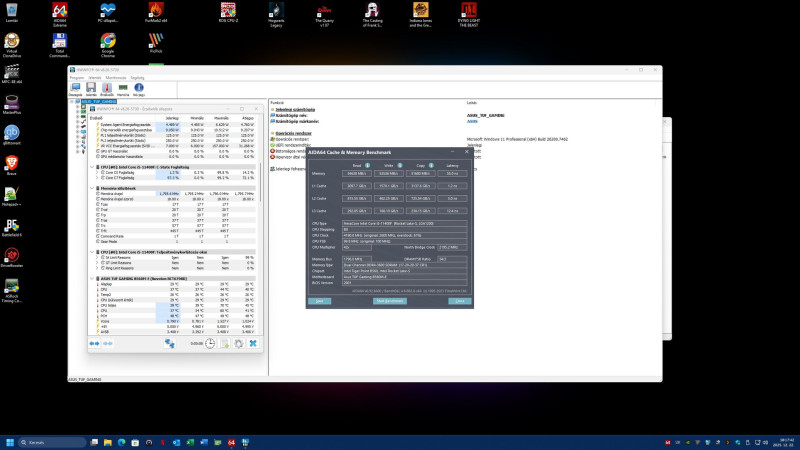Open AIDA64 Extreme desktop shortcut
This screenshot has width=800, height=450.
(x=60, y=14)
